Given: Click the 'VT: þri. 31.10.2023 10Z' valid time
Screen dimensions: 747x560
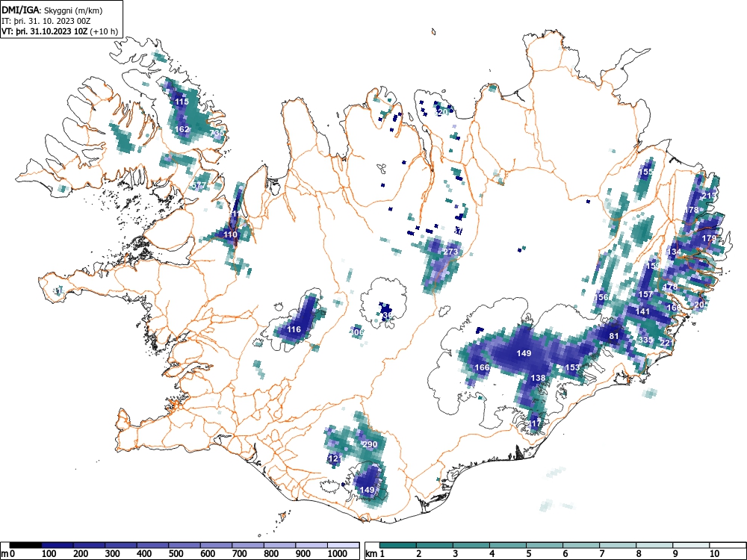Looking at the screenshot, I should tap(45, 31).
